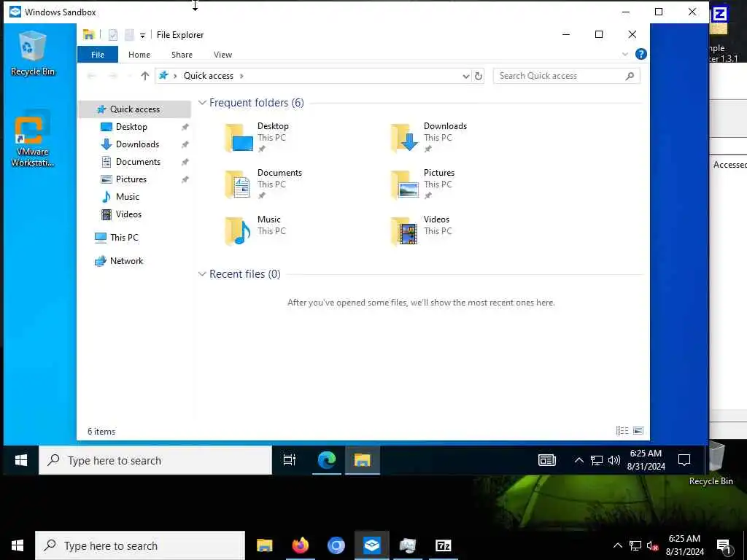Show hidden icons in Sandbox tray
The image size is (747, 560).
(x=578, y=460)
